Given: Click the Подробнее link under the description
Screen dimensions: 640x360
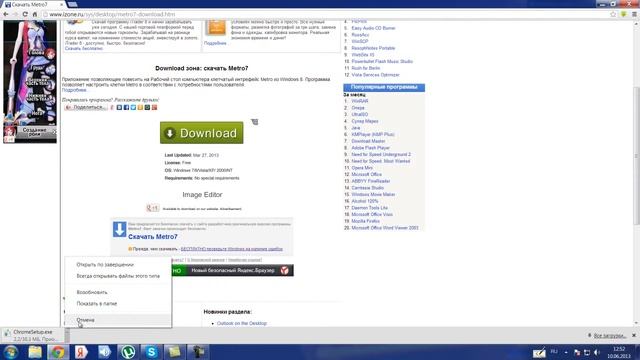Looking at the screenshot, I should click(x=74, y=90).
